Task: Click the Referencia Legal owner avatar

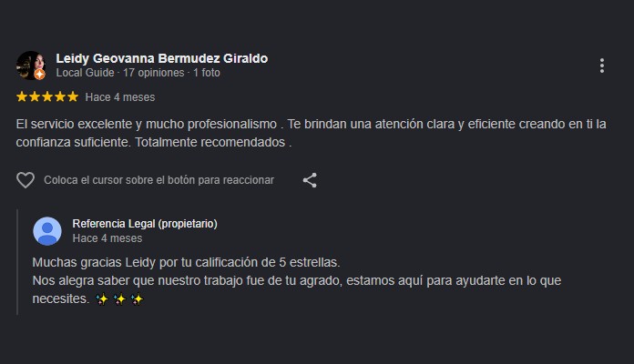Action: click(47, 231)
